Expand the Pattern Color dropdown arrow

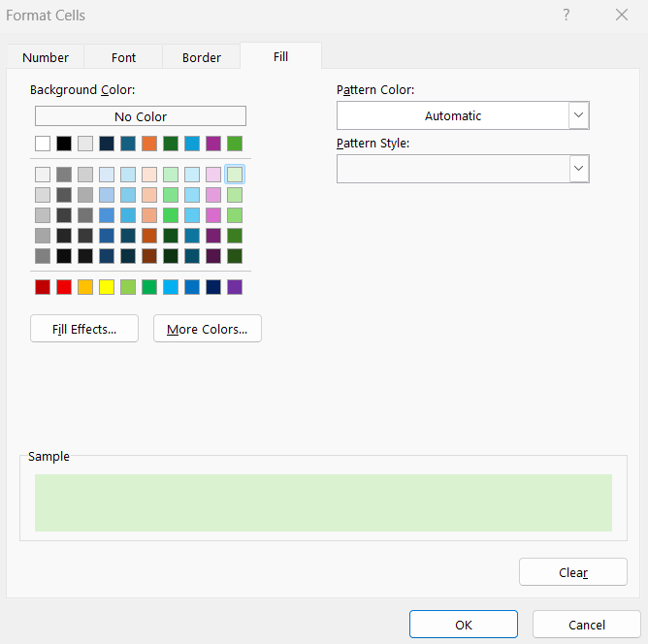click(x=578, y=115)
